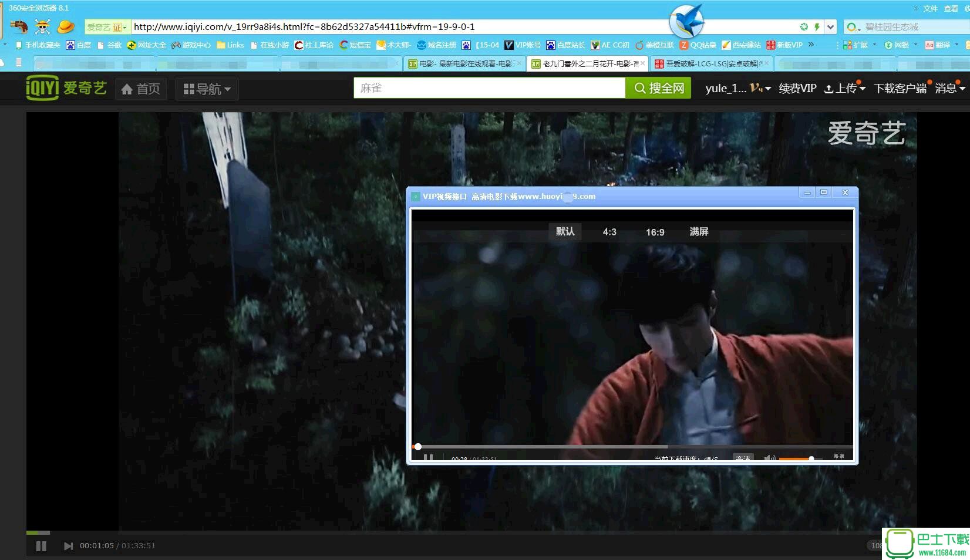
Task: Show more bookmarks overflow chevron
Action: pyautogui.click(x=811, y=45)
